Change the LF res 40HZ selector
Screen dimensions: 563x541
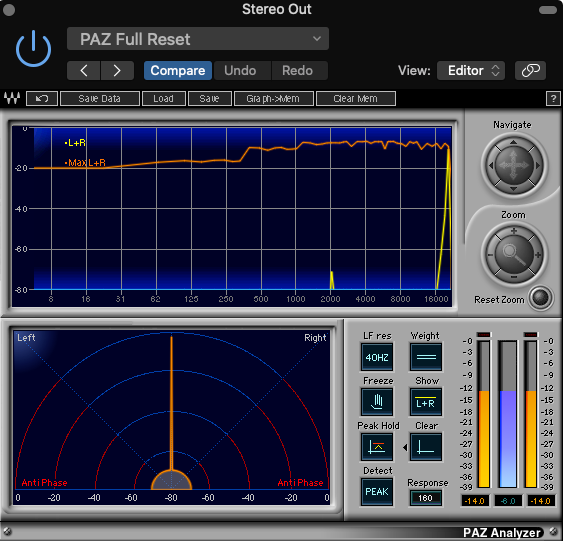377,357
